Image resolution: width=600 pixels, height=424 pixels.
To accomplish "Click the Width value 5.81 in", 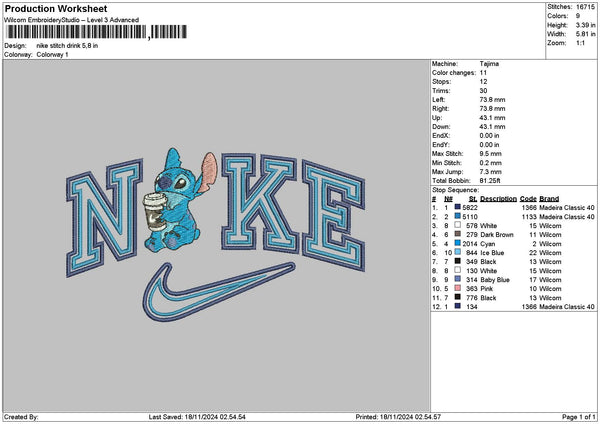I will [x=585, y=34].
